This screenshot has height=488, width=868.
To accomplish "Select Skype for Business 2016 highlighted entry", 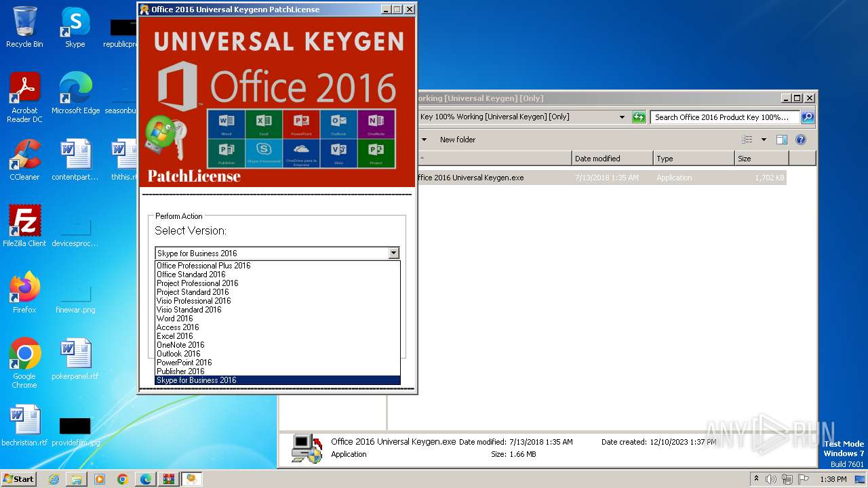I will (x=277, y=380).
